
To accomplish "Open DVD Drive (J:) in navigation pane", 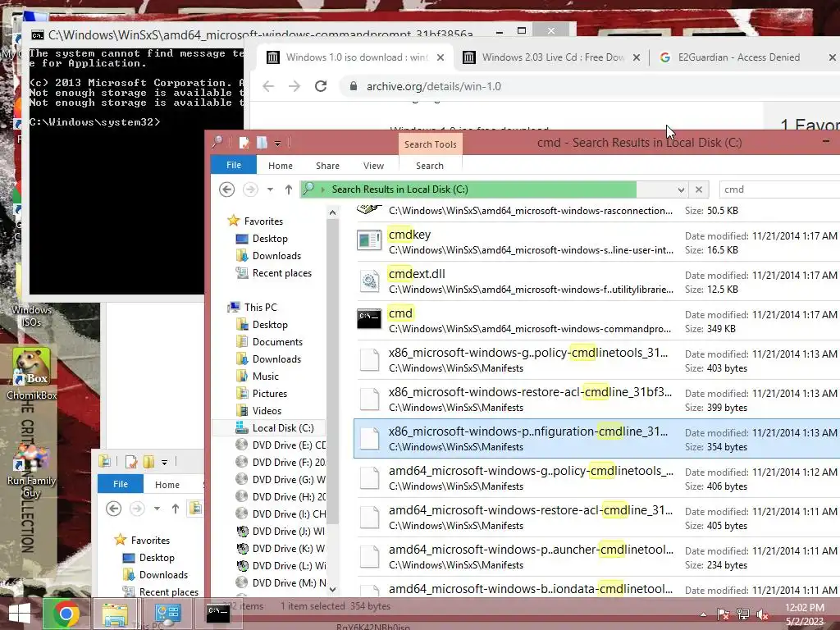I will (x=281, y=532).
